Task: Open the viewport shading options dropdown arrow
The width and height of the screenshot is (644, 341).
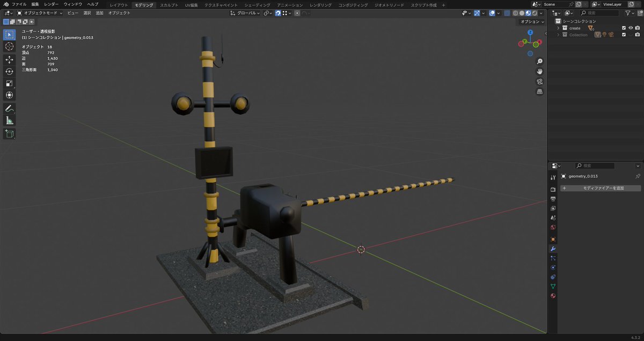Action: click(x=541, y=13)
